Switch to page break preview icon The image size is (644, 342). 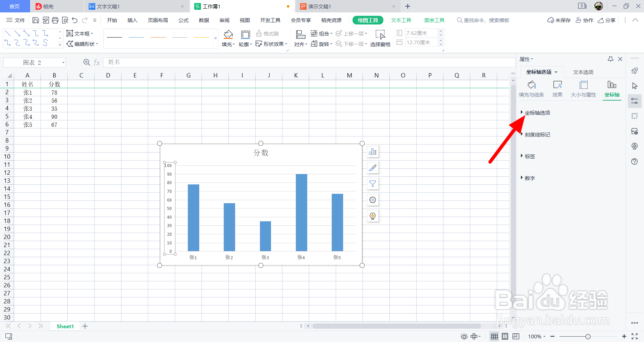point(516,336)
